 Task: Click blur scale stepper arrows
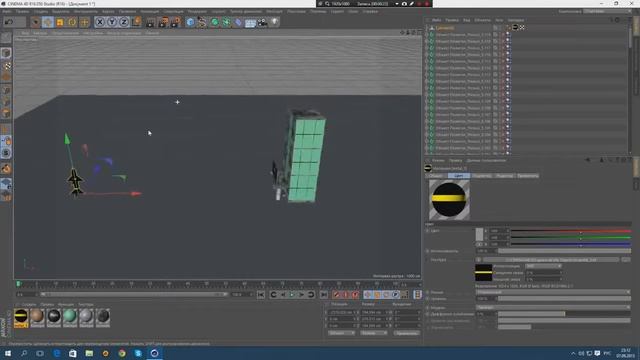[x=560, y=279]
